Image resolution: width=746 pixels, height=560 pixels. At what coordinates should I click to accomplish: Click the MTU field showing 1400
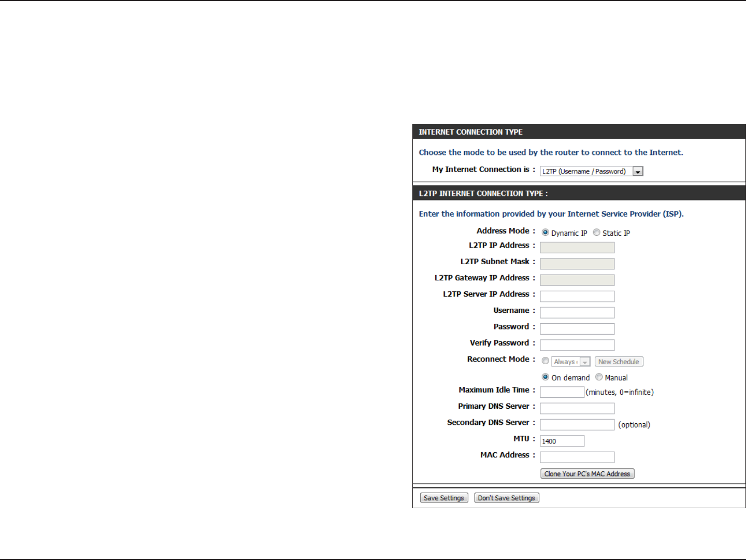pos(562,441)
